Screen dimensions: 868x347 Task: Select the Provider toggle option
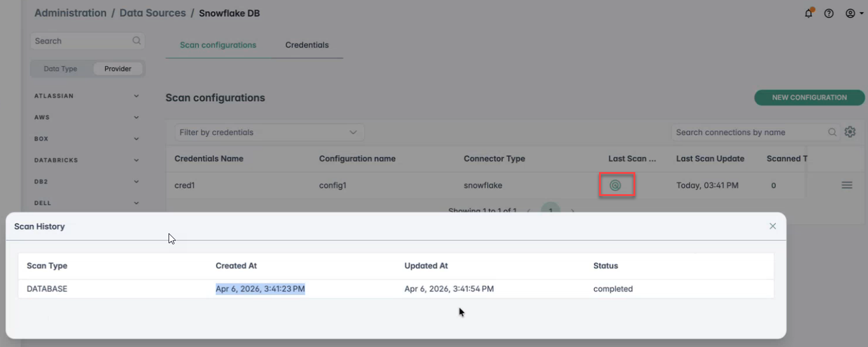(x=118, y=69)
